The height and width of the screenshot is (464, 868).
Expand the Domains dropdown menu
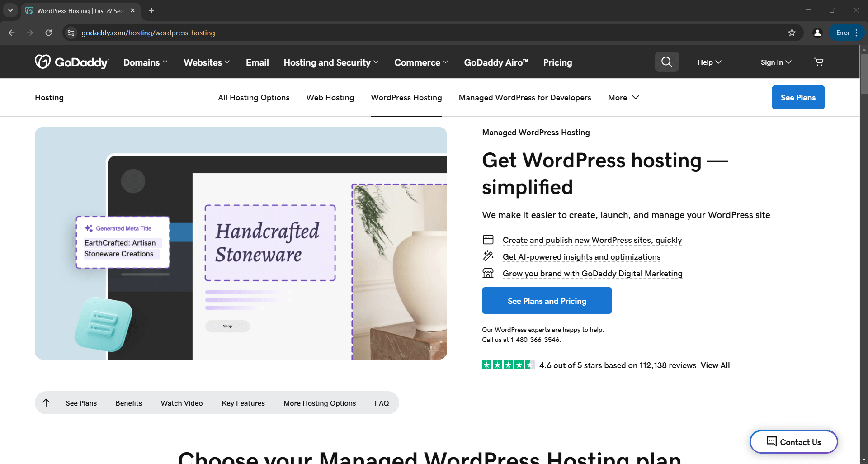[145, 62]
